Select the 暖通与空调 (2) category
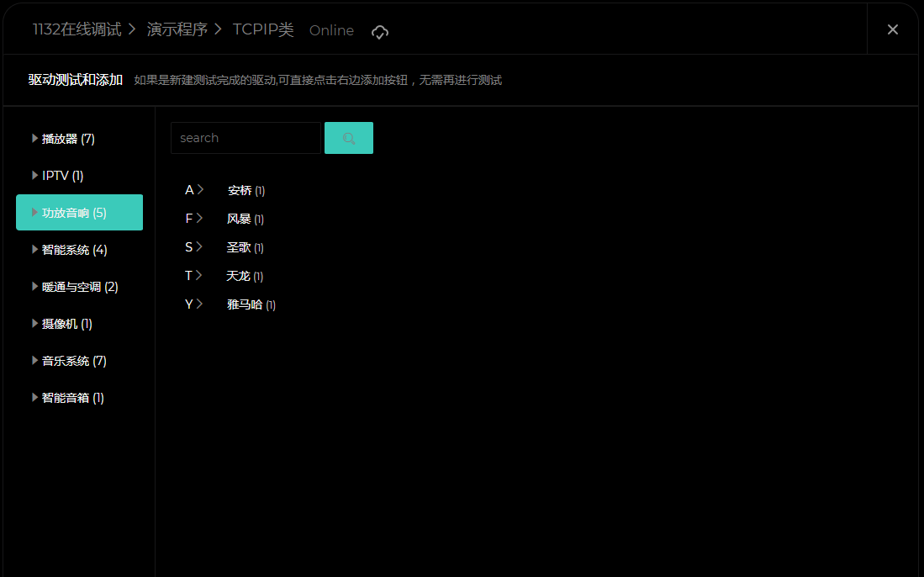Image resolution: width=924 pixels, height=577 pixels. click(80, 287)
